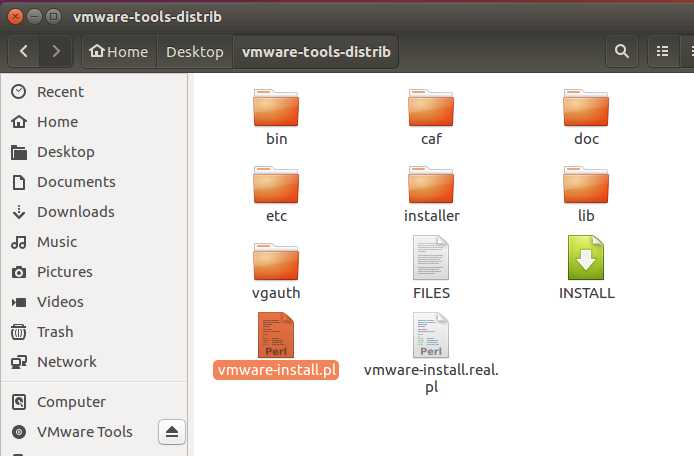Select the green INSTALL file icon
Image resolution: width=694 pixels, height=456 pixels.
click(586, 258)
